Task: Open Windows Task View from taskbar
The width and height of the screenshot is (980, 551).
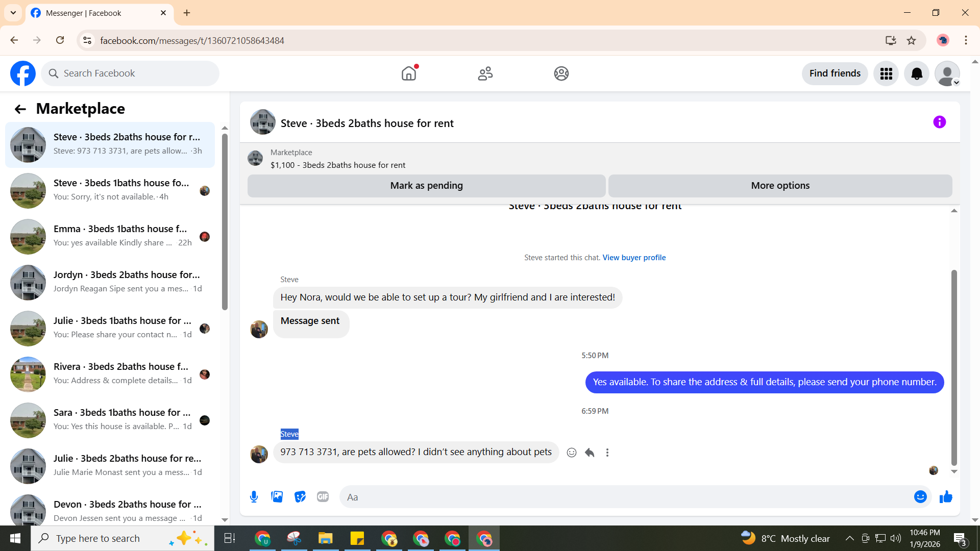Action: (229, 538)
